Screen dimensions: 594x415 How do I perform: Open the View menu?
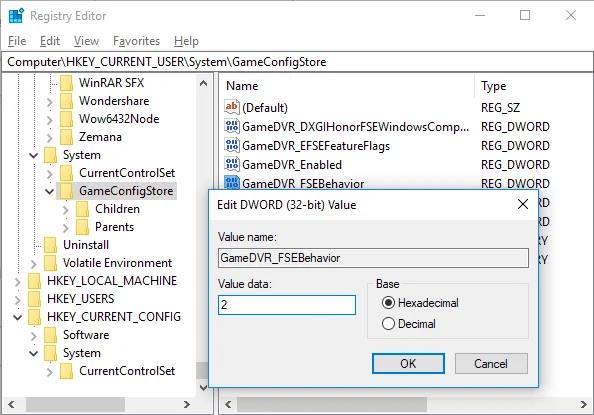[86, 41]
